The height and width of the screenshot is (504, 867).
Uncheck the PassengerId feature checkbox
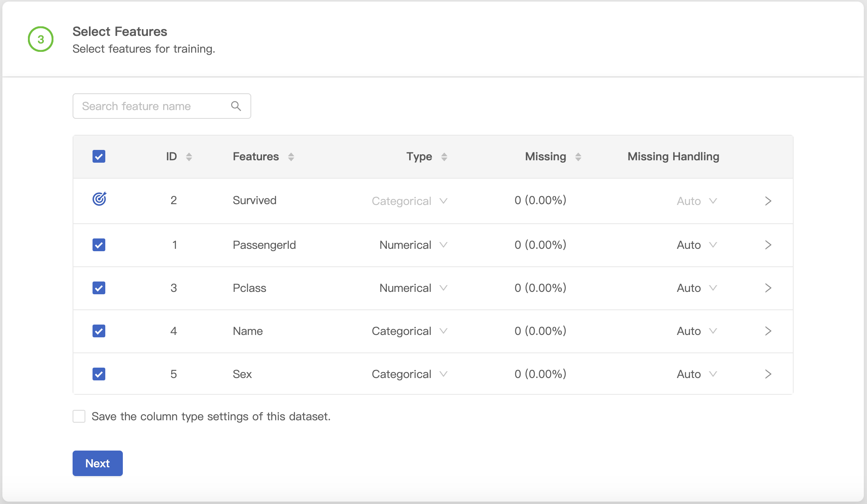tap(99, 245)
